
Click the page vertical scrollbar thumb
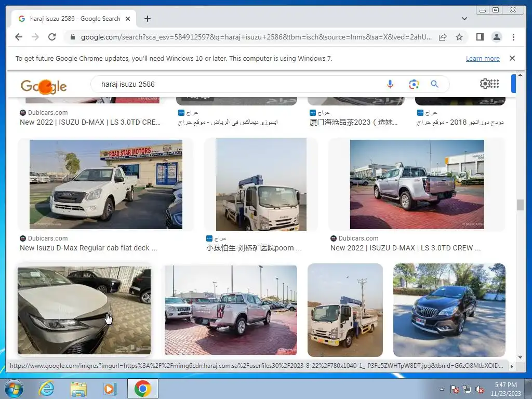pyautogui.click(x=520, y=205)
